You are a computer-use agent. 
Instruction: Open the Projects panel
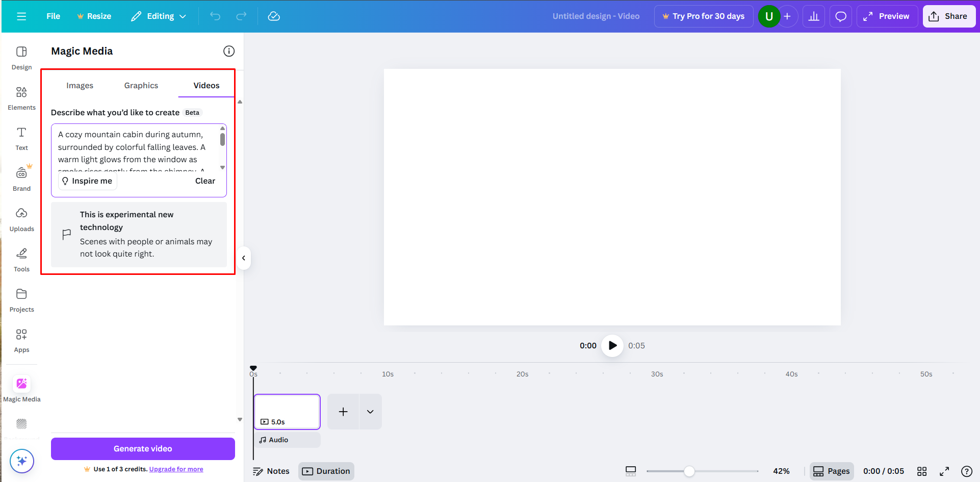point(21,299)
